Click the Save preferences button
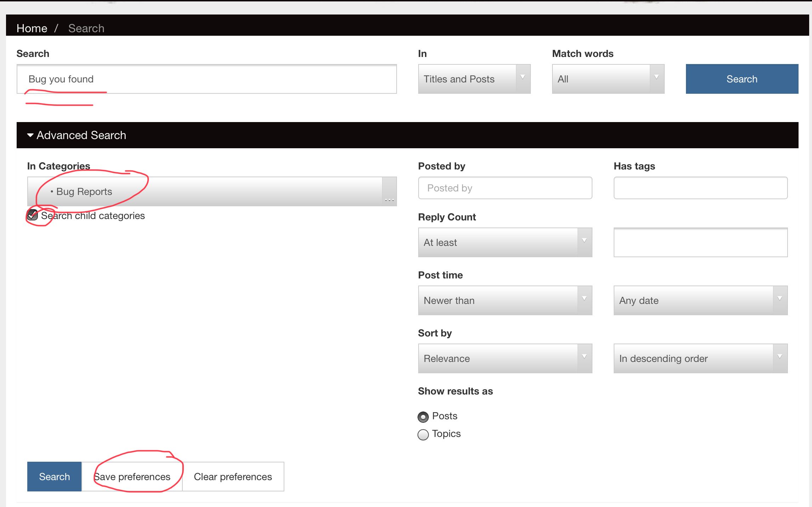Viewport: 812px width, 507px height. pyautogui.click(x=132, y=477)
